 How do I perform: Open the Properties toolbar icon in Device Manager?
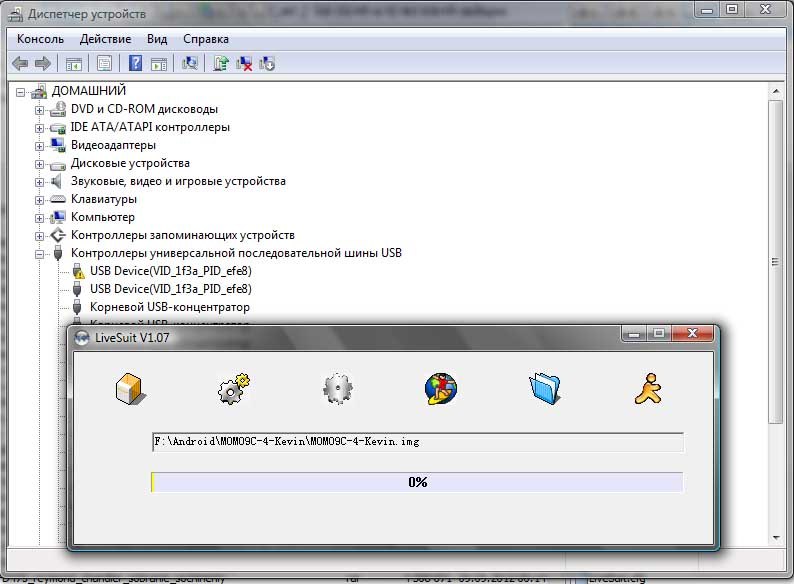click(104, 64)
